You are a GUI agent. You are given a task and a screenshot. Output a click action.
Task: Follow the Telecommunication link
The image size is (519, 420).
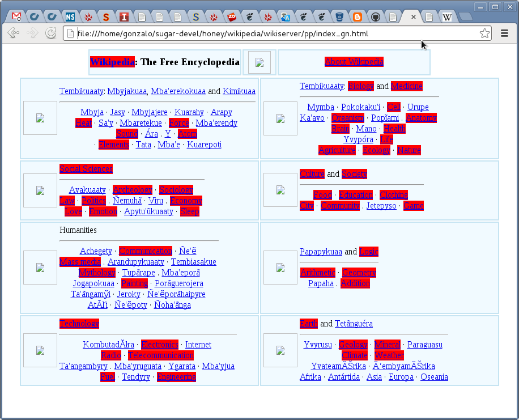pyautogui.click(x=161, y=355)
